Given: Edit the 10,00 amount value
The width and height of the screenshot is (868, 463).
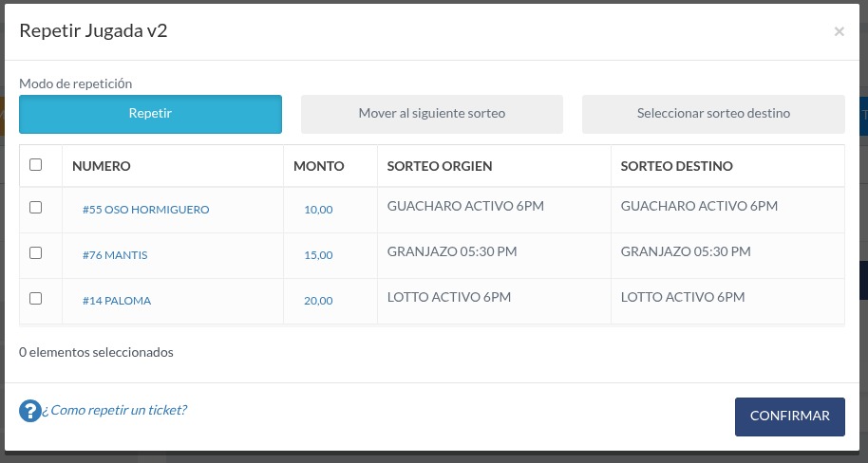Looking at the screenshot, I should [318, 210].
